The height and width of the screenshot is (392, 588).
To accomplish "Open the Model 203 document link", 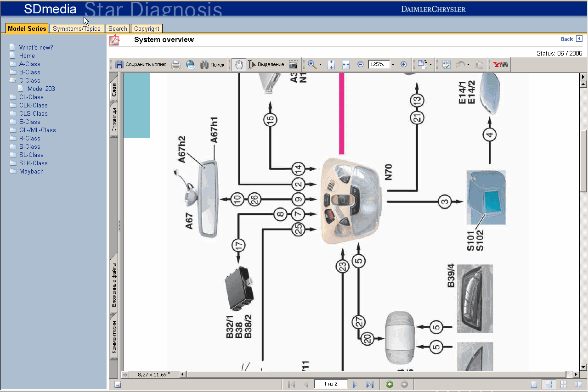I will [x=41, y=89].
